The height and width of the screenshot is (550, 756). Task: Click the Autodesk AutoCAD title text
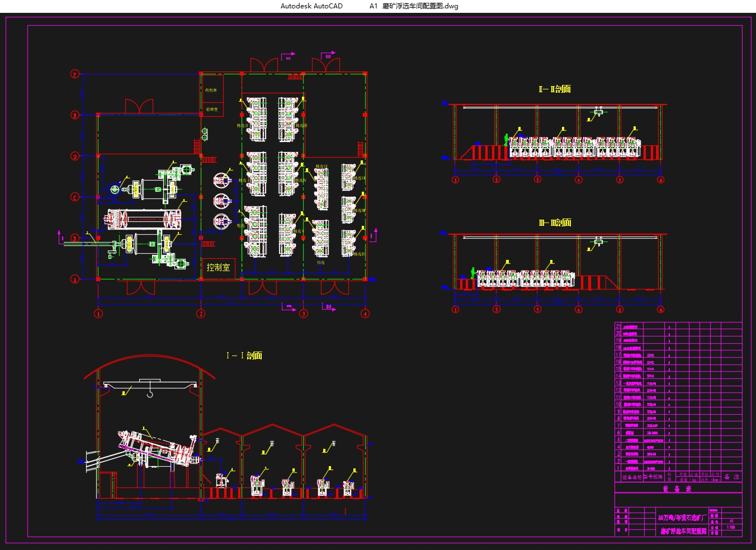pos(311,6)
